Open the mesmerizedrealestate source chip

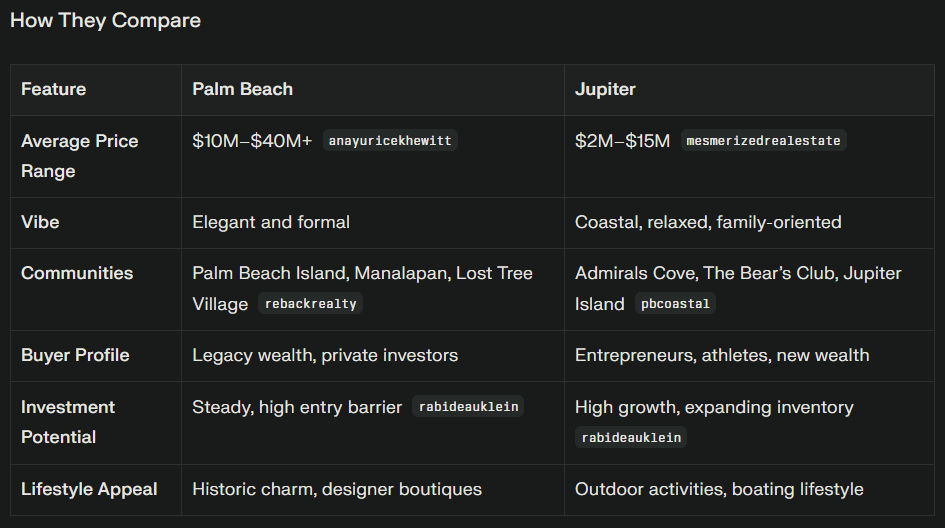point(764,141)
